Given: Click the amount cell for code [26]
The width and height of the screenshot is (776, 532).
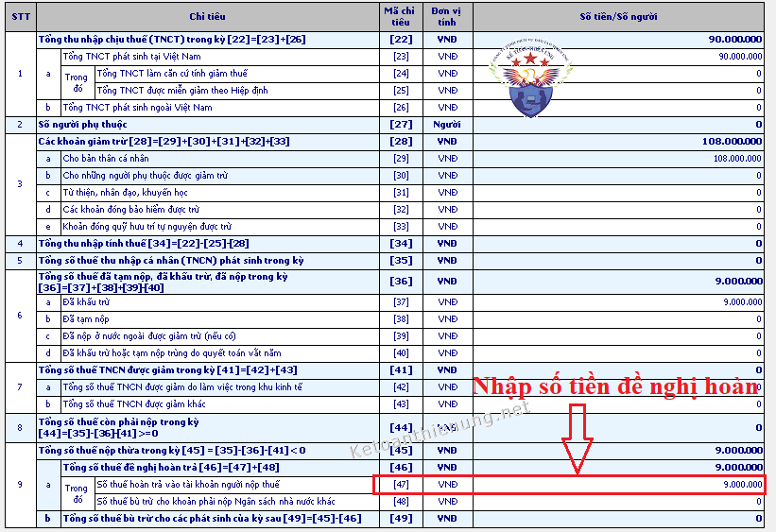Looking at the screenshot, I should tap(618, 108).
